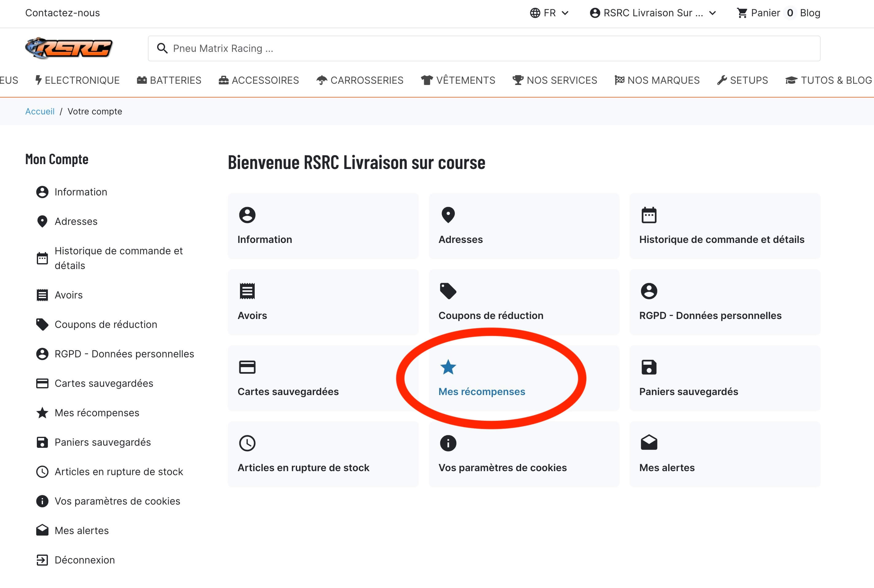Viewport: 874px width, 588px height.
Task: Click Coupons tag icon in sidebar
Action: (x=42, y=325)
